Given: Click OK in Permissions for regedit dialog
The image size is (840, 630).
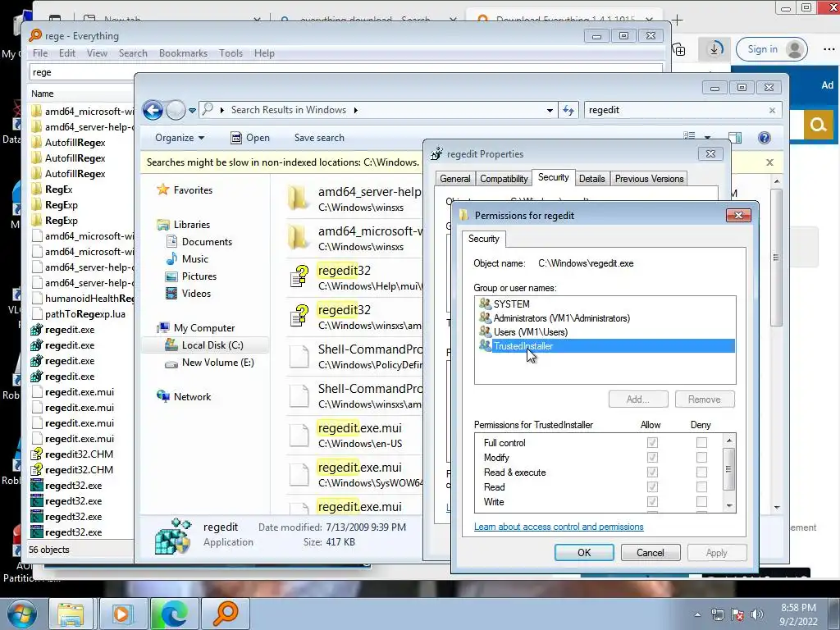Looking at the screenshot, I should click(x=584, y=552).
